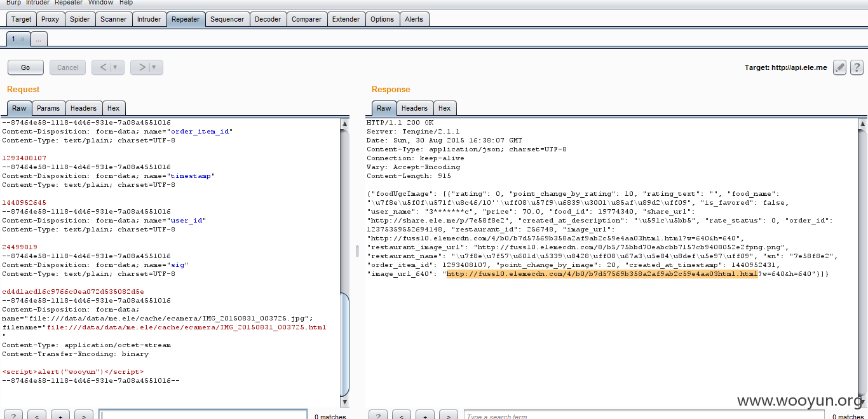The width and height of the screenshot is (868, 419).
Task: Open the Burp menu
Action: tap(13, 3)
